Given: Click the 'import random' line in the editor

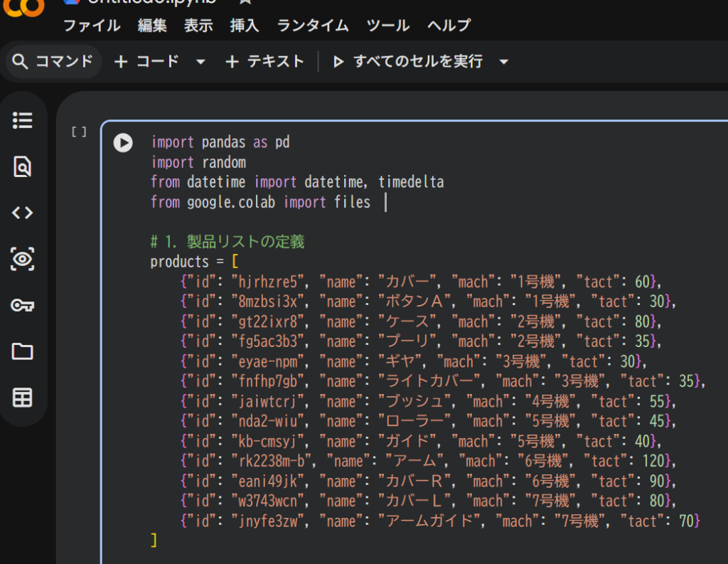Looking at the screenshot, I should [198, 162].
